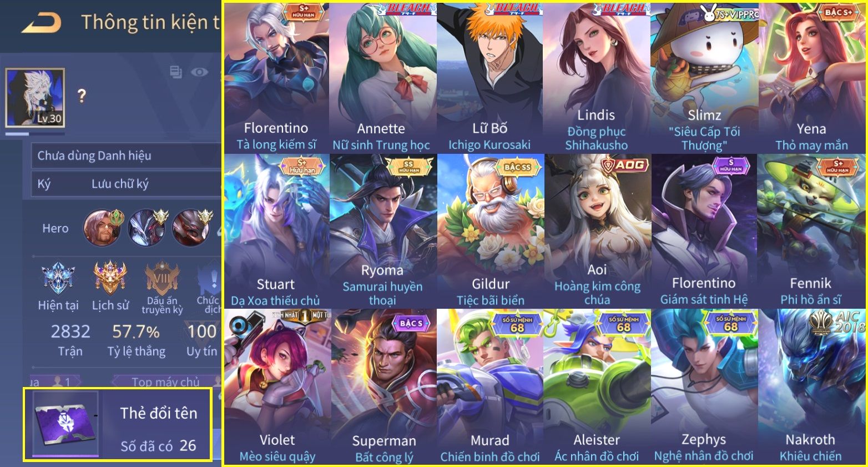Open the Aoi 'Hoàng kim công chúa' skin
This screenshot has height=467, width=868.
coord(597,231)
